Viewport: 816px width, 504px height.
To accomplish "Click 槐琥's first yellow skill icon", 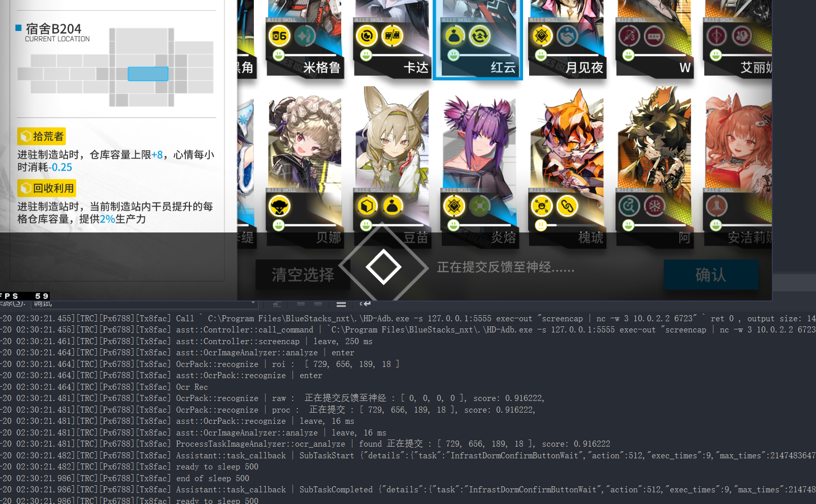I will 542,206.
